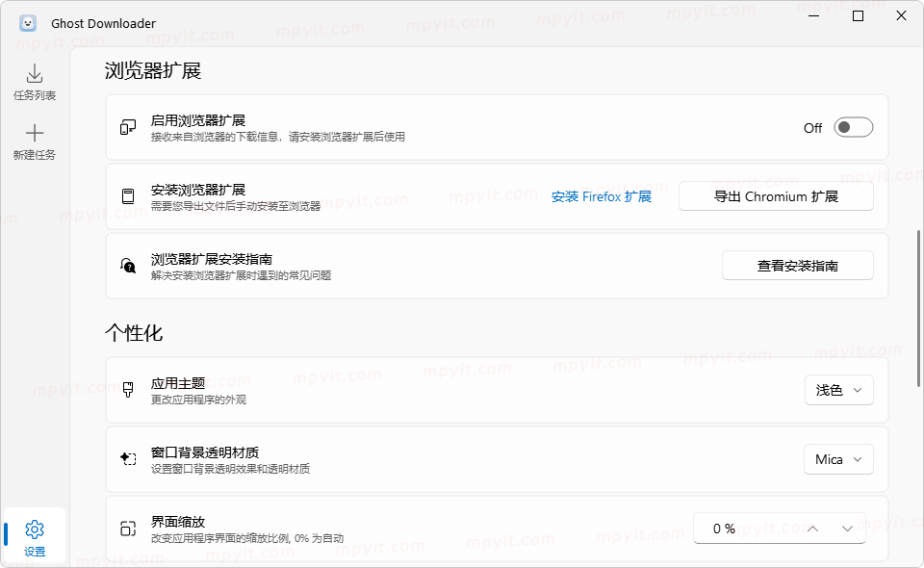924x568 pixels.
Task: Increase 界面缩放 with the up arrow
Action: (812, 529)
